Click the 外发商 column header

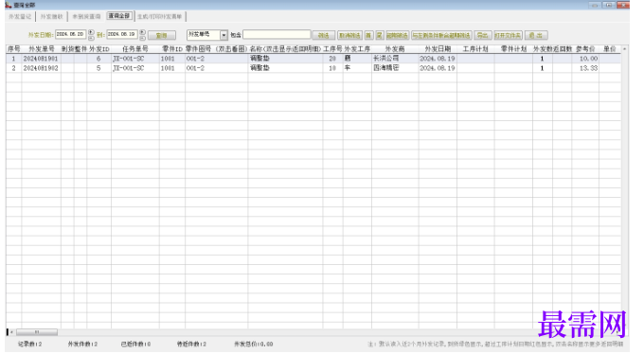click(x=395, y=49)
